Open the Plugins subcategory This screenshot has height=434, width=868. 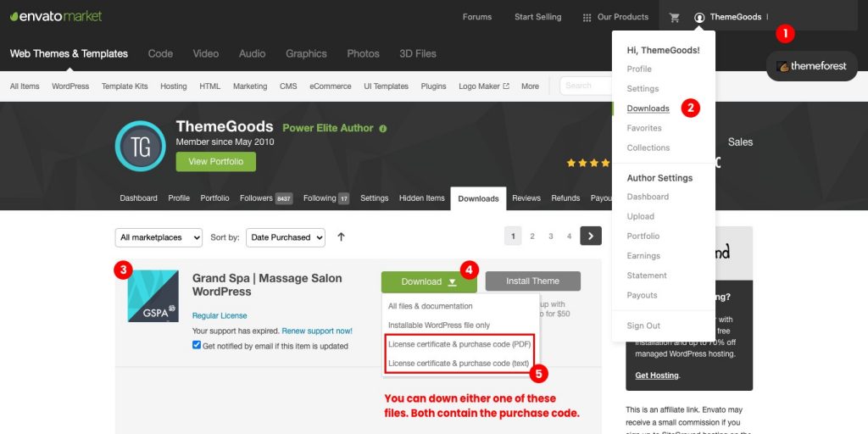pyautogui.click(x=433, y=86)
